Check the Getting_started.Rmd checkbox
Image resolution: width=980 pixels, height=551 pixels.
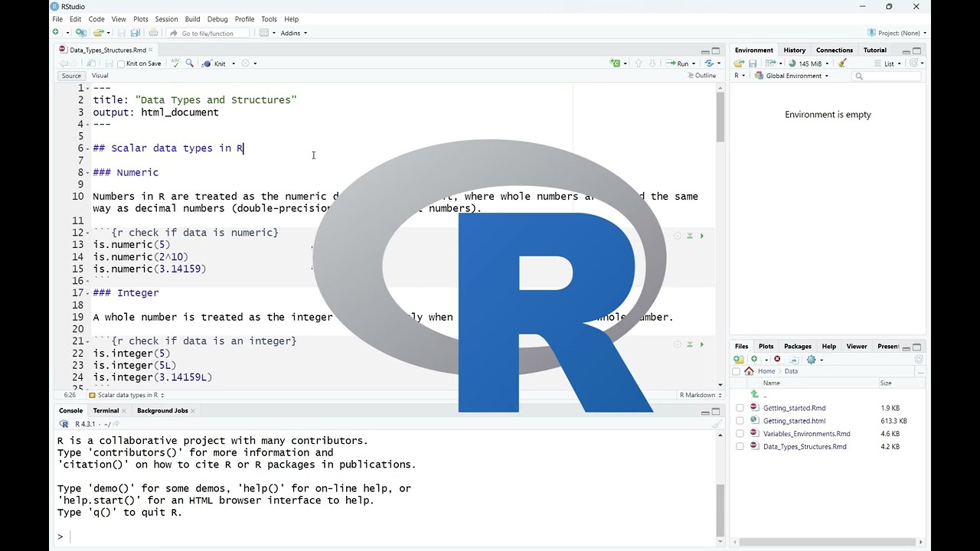click(x=740, y=408)
